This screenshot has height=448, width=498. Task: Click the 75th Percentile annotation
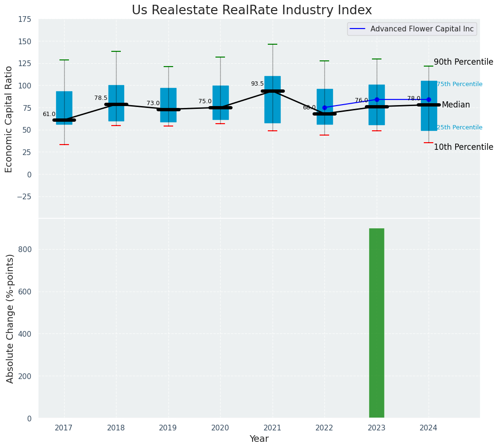click(459, 85)
